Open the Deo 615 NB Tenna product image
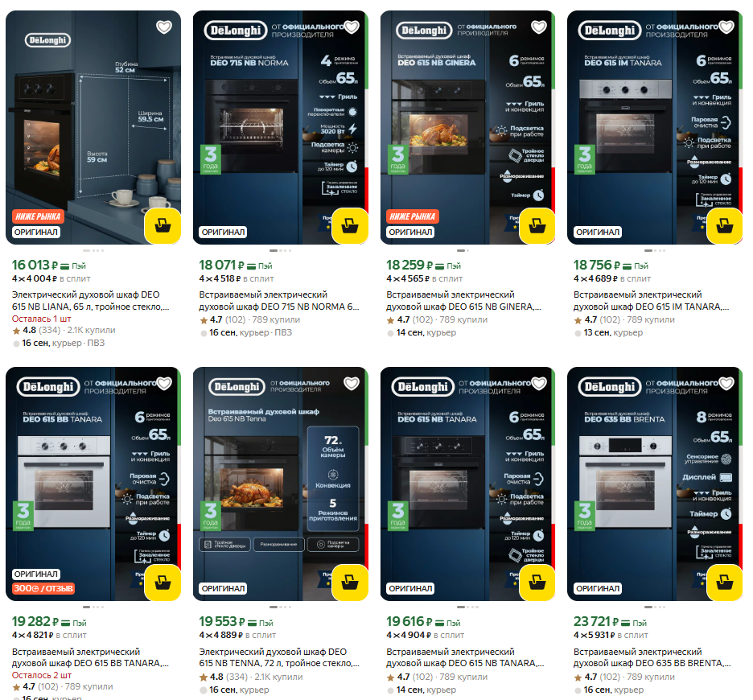 point(281,484)
